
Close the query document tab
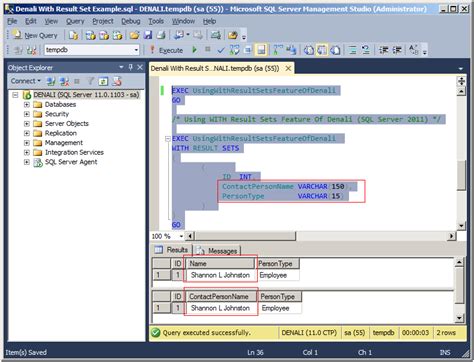[x=288, y=68]
